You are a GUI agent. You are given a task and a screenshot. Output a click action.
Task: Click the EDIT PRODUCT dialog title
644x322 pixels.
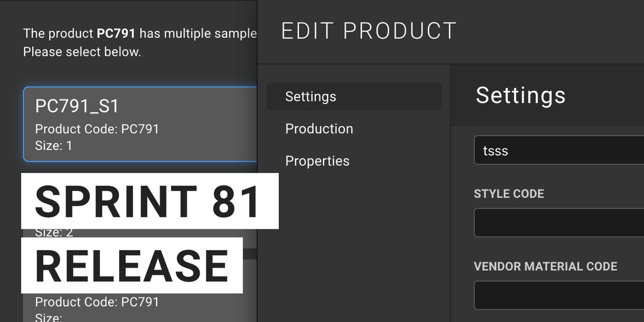pos(368,31)
